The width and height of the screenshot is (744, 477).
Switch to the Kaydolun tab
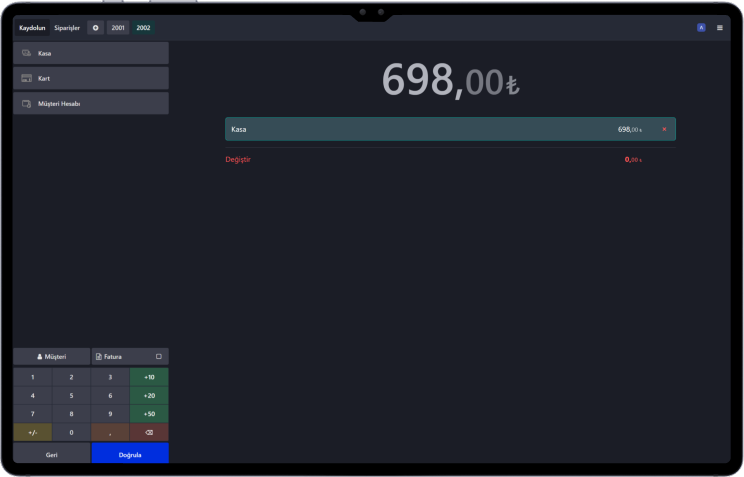click(33, 28)
